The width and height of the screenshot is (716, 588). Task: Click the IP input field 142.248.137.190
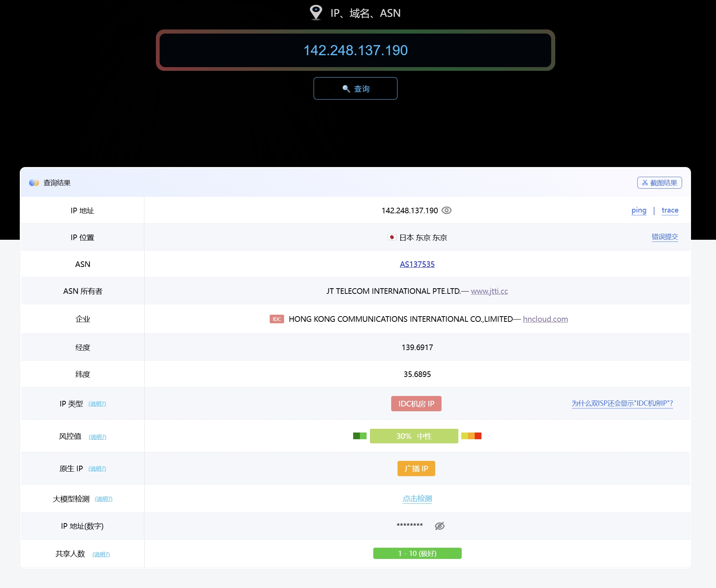(x=355, y=50)
